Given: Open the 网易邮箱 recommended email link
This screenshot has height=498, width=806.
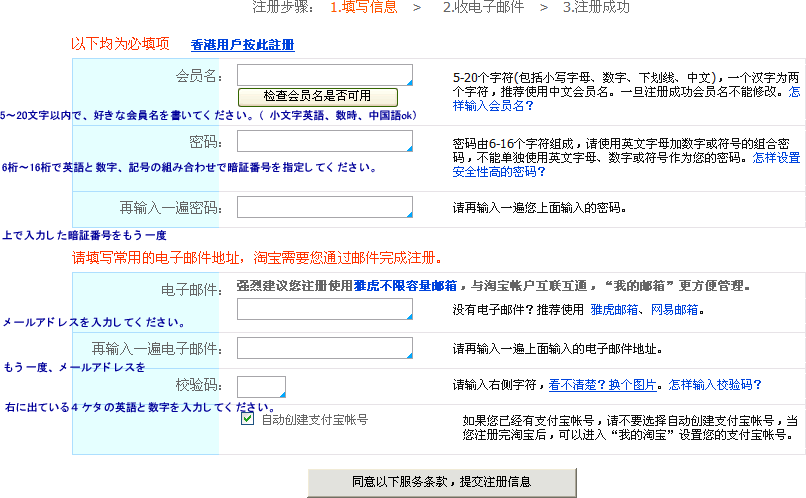Looking at the screenshot, I should (674, 310).
